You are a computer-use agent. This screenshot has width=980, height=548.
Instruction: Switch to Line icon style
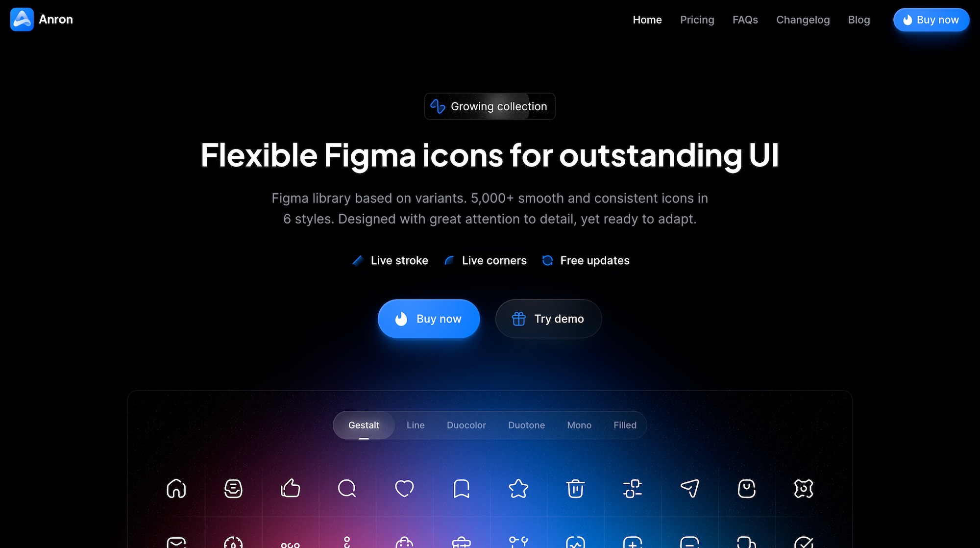416,425
